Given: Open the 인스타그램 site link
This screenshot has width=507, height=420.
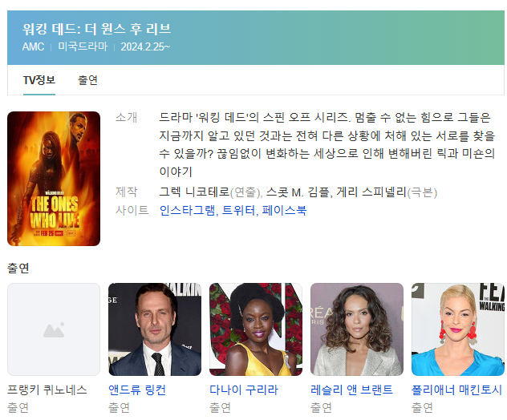Looking at the screenshot, I should click(187, 211).
